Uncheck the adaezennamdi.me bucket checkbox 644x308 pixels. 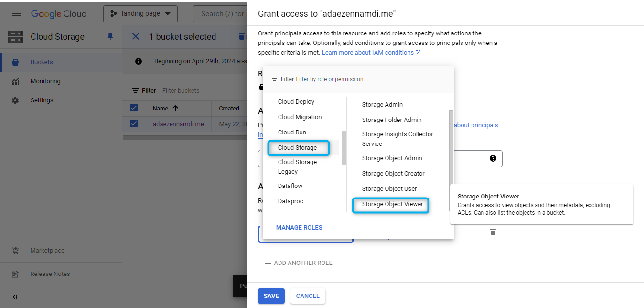coord(134,124)
